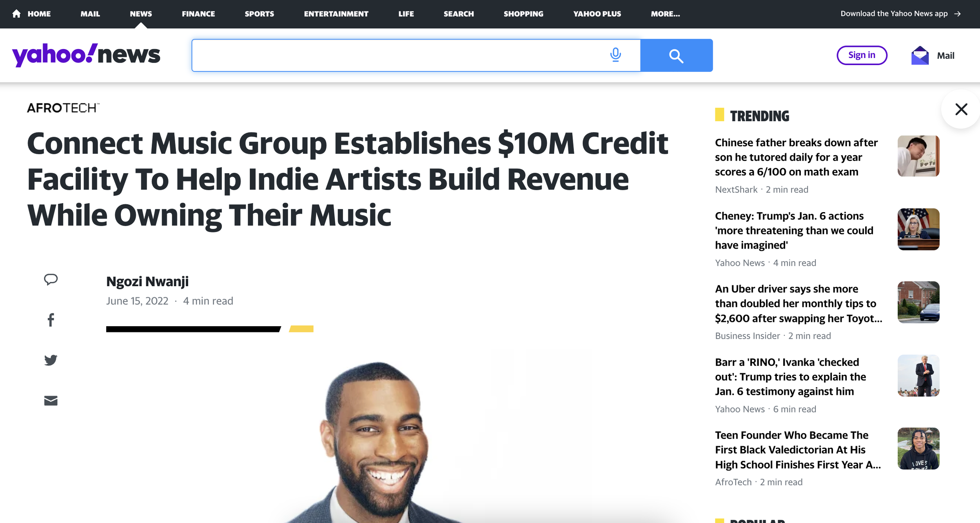Share article via Facebook icon
This screenshot has width=980, height=523.
point(51,320)
